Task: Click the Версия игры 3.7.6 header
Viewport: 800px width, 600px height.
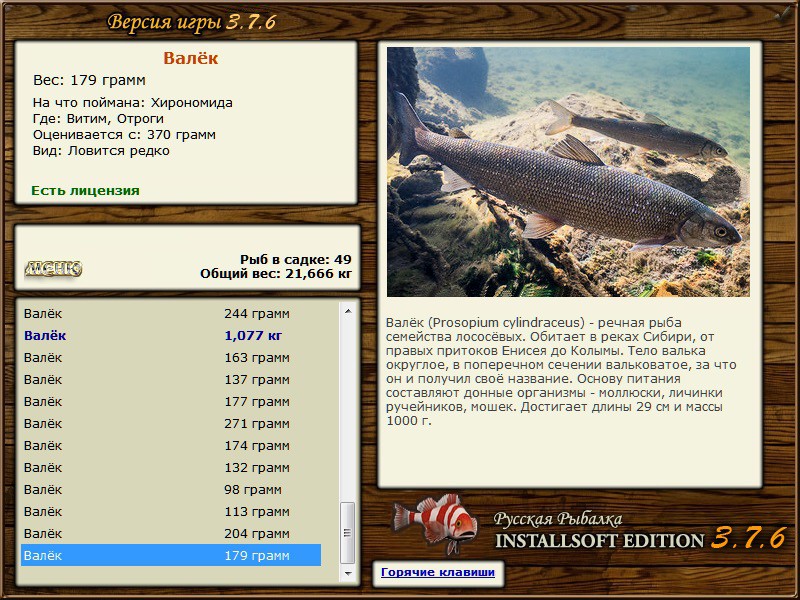Action: (191, 22)
